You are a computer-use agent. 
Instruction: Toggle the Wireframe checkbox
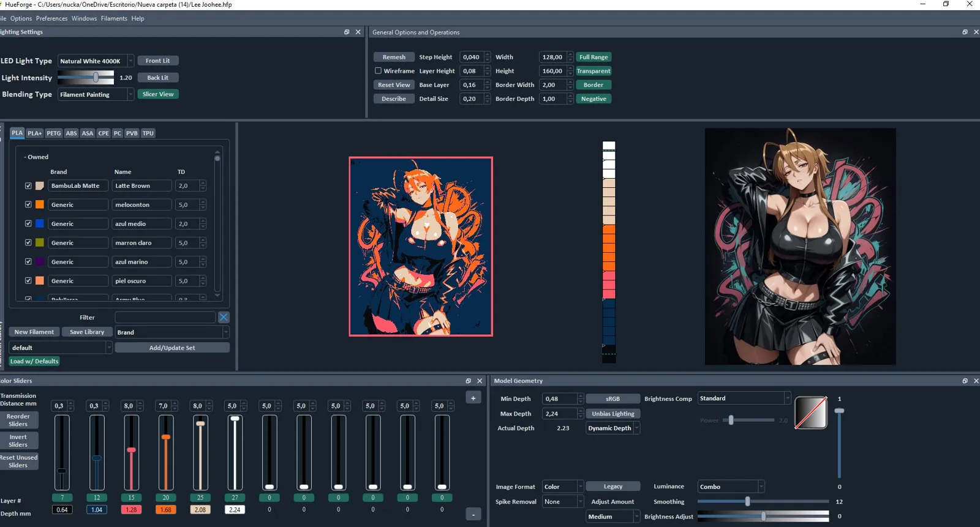tap(378, 70)
